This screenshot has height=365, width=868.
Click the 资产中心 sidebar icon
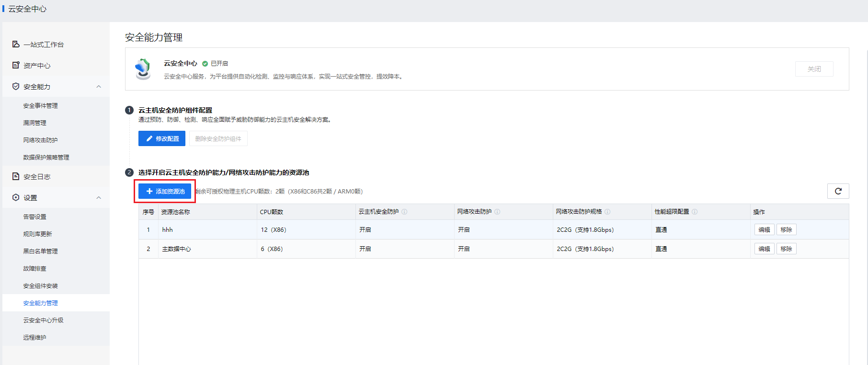click(x=16, y=65)
